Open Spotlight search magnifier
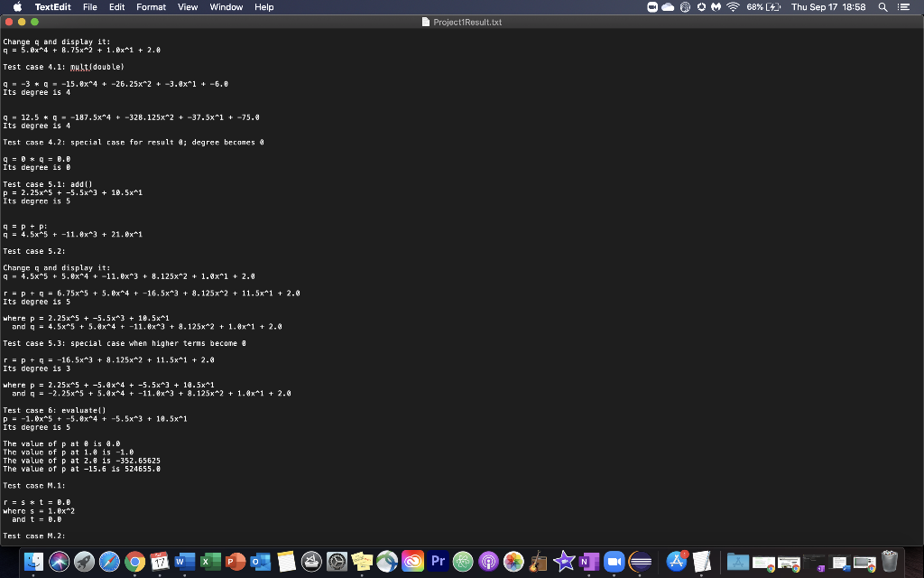This screenshot has width=924, height=578. point(882,7)
